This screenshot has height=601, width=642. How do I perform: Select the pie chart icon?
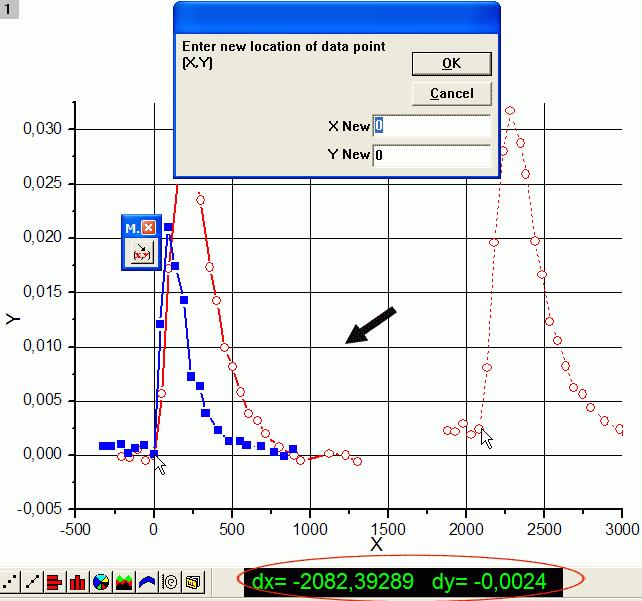click(x=101, y=581)
